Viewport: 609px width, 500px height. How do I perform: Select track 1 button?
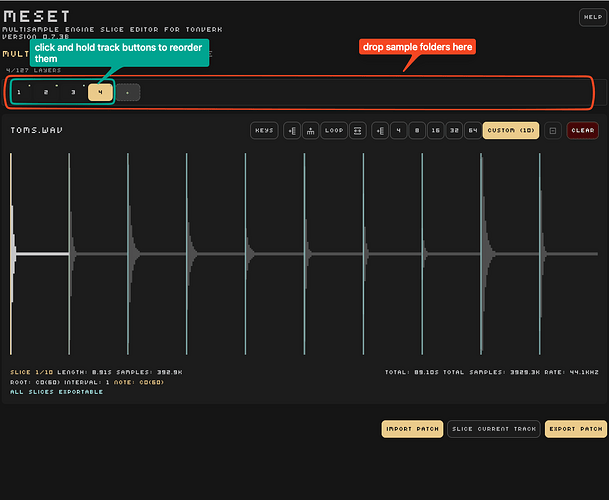pos(19,92)
